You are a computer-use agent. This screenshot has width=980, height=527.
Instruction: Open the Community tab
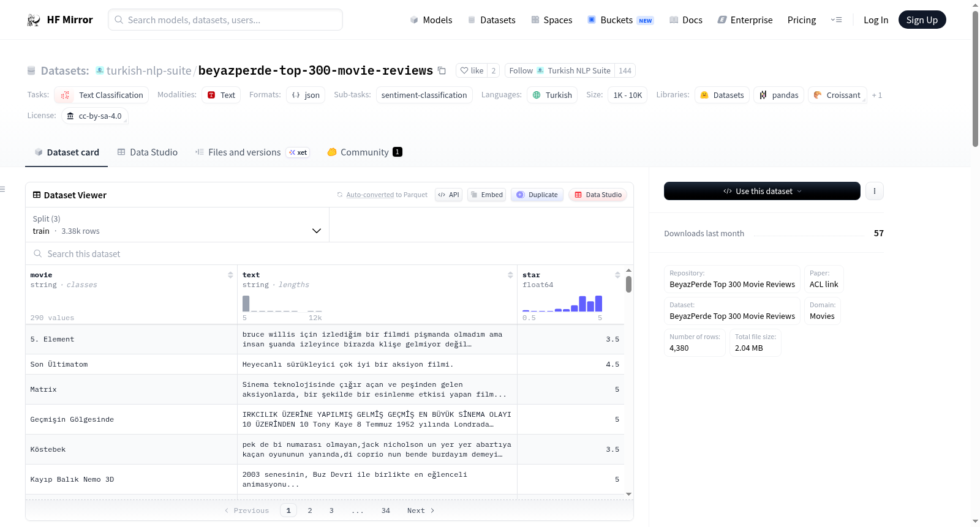coord(364,152)
